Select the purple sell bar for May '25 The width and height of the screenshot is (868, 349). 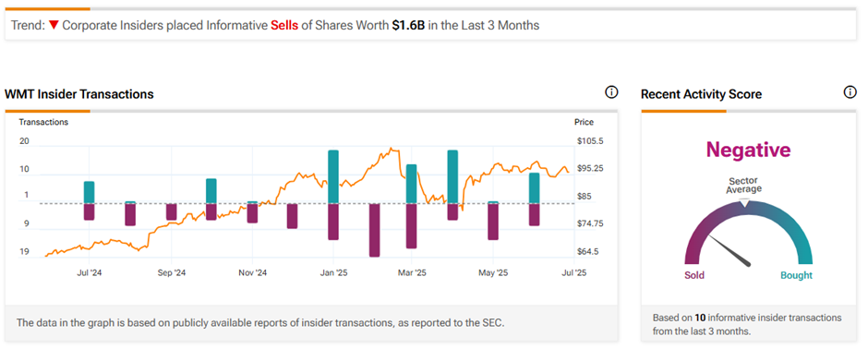[x=493, y=222]
